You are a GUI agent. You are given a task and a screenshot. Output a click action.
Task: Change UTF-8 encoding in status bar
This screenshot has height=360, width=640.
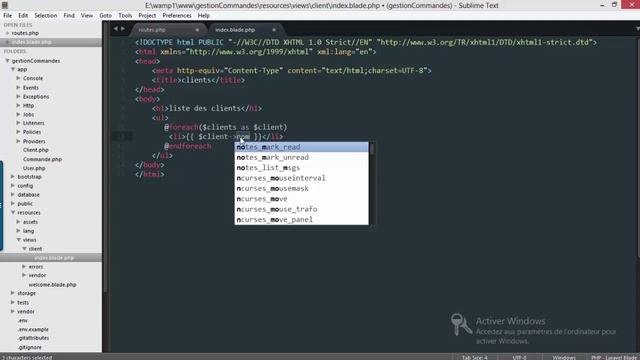519,358
